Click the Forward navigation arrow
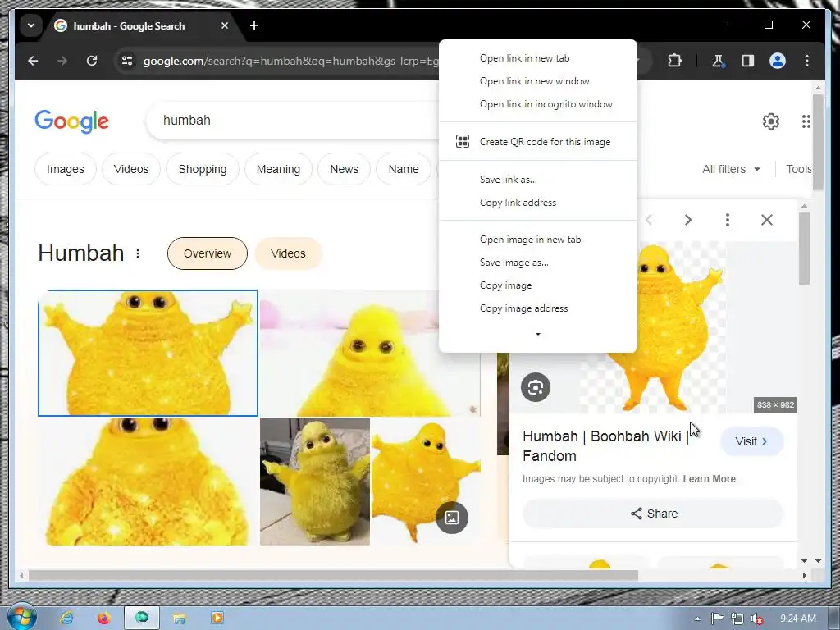This screenshot has height=630, width=840. (x=62, y=61)
